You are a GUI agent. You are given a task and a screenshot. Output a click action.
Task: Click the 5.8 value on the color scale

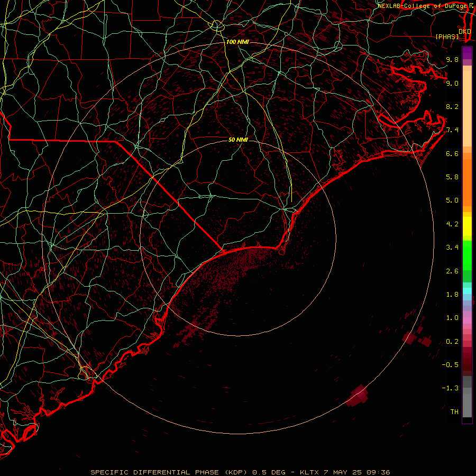452,177
